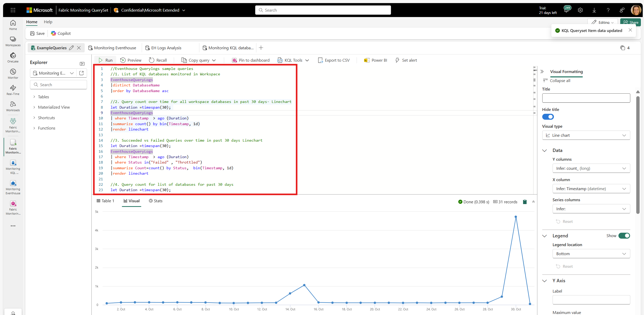This screenshot has width=644, height=315.
Task: Open the Visual type dropdown
Action: [586, 135]
